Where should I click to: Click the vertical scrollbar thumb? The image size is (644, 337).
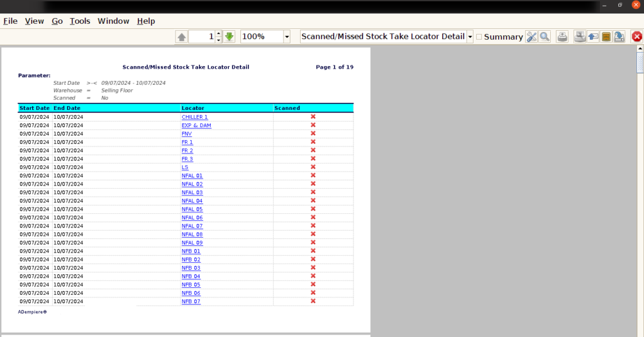(640, 62)
